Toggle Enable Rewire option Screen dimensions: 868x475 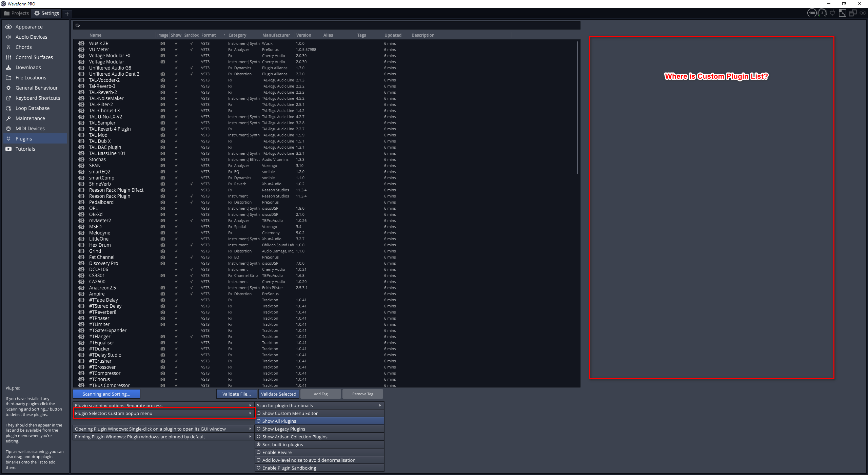(319, 452)
